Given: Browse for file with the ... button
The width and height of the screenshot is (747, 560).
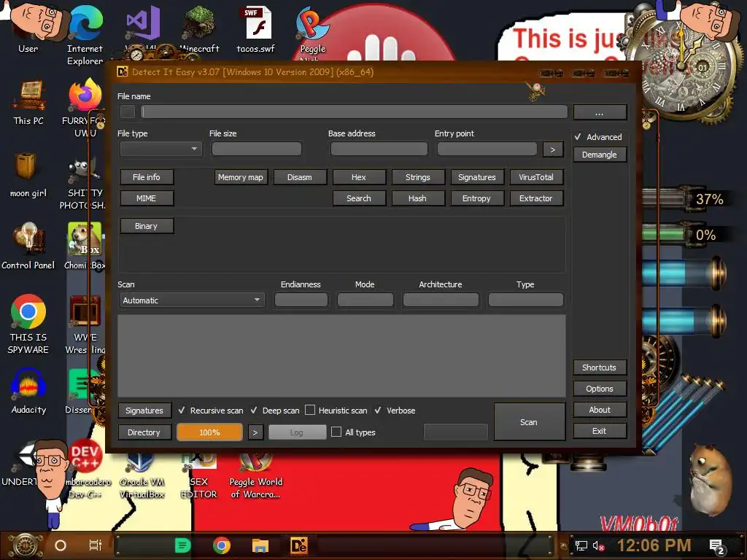Looking at the screenshot, I should click(600, 112).
